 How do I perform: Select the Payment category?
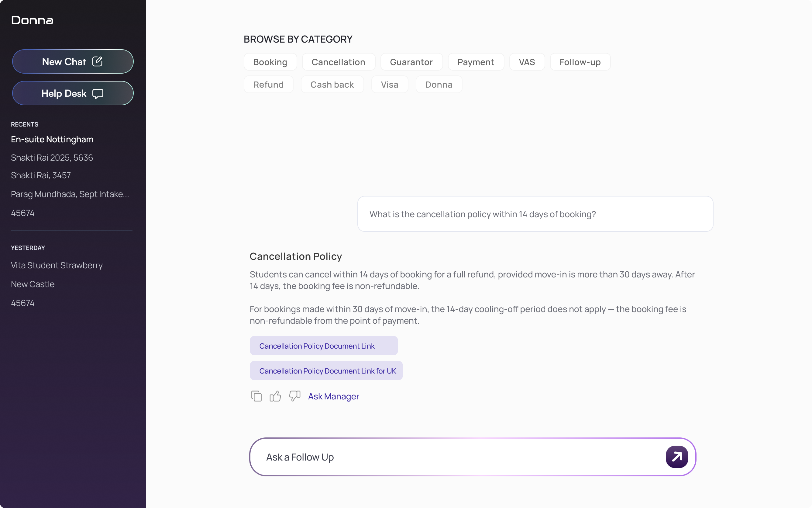(x=476, y=62)
